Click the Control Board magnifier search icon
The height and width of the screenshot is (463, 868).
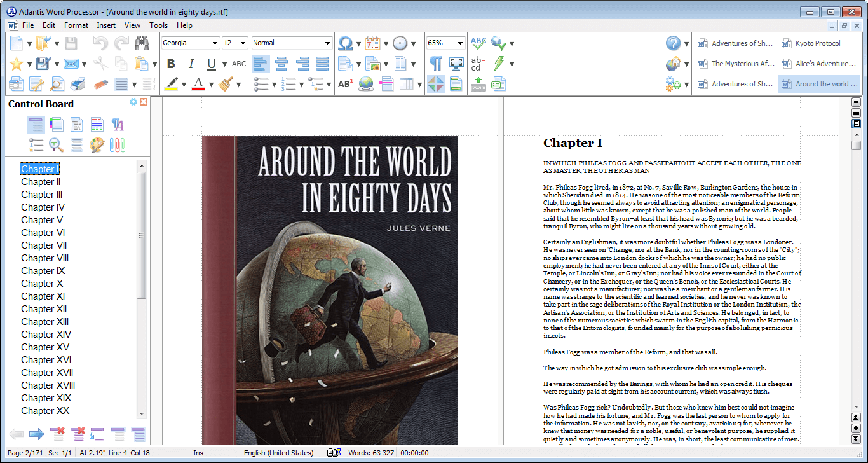57,145
